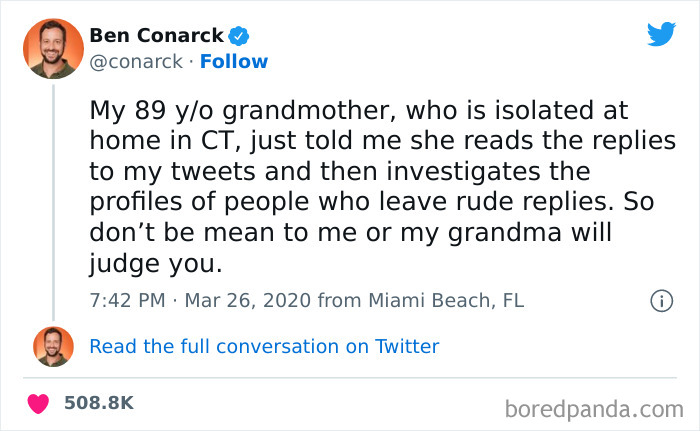The image size is (700, 431).
Task: Click the boredpanda.com watermark
Action: 595,408
